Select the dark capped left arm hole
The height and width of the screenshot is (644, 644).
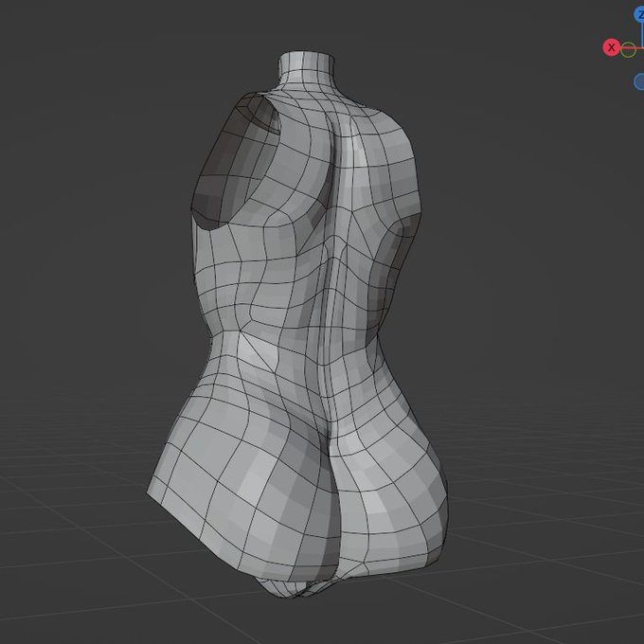click(x=234, y=160)
